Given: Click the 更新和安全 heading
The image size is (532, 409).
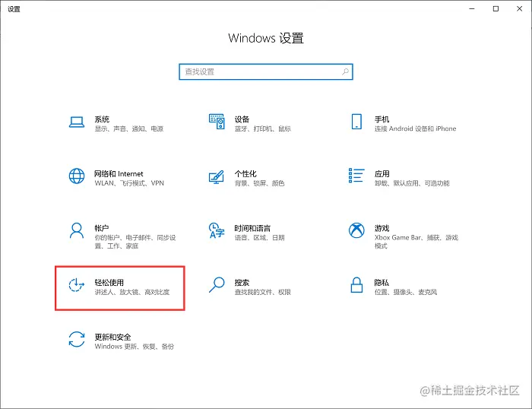Looking at the screenshot, I should 112,337.
